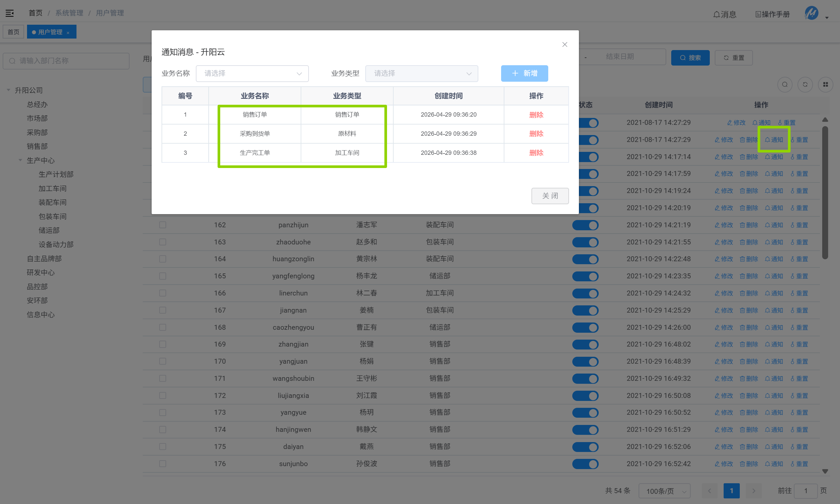Click the user avatar logo
The image size is (840, 504).
tap(812, 13)
